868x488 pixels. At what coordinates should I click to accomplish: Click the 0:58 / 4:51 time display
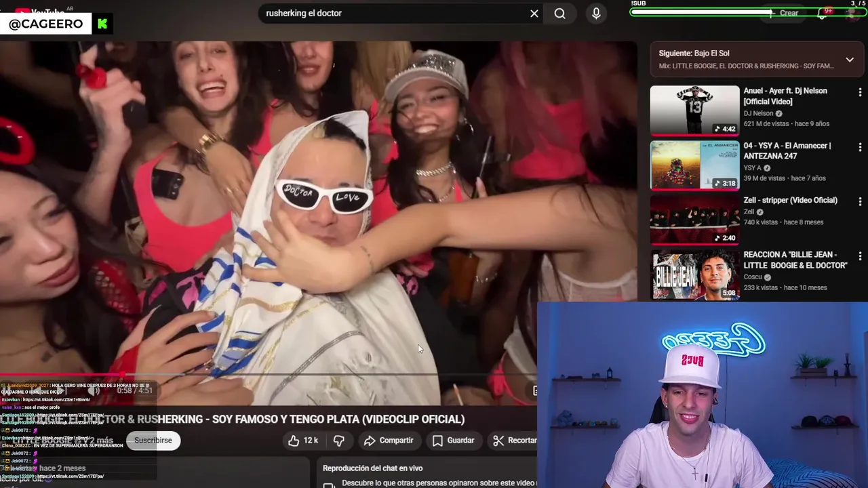coord(134,390)
